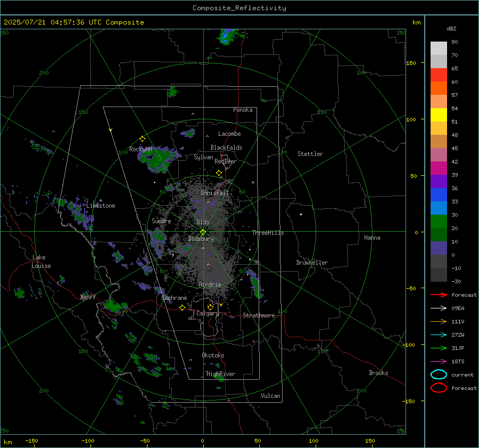Click the yellow diamond marker near RockyMH
479x448 pixels.
pos(142,139)
